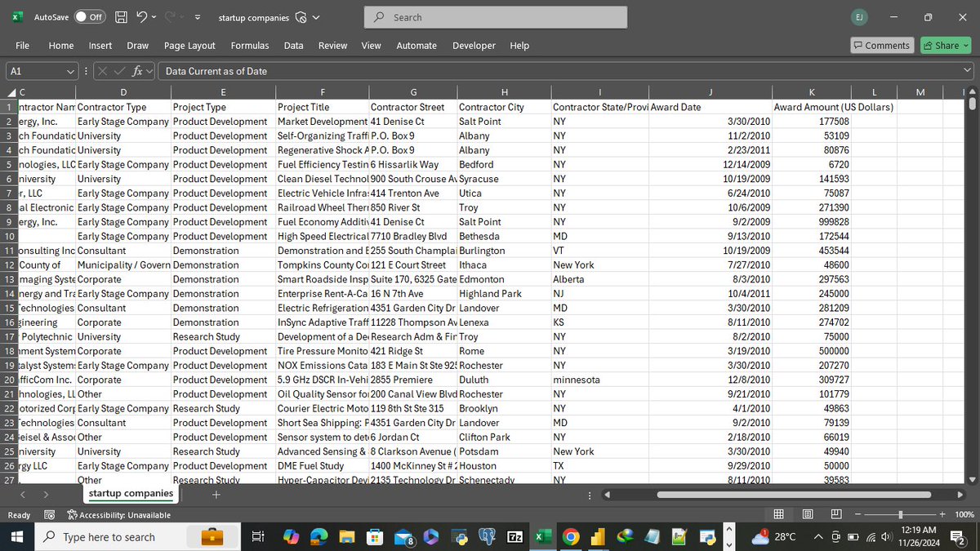The height and width of the screenshot is (551, 980).
Task: Click the horizontal scrollbar left arrow
Action: pos(608,495)
